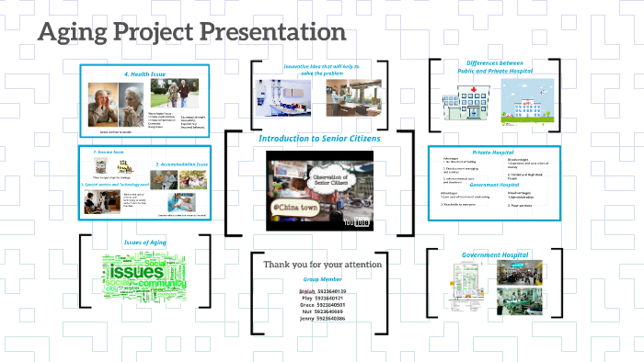Select '3. Special service and Technology need'
This screenshot has height=362, width=644.
click(x=115, y=185)
